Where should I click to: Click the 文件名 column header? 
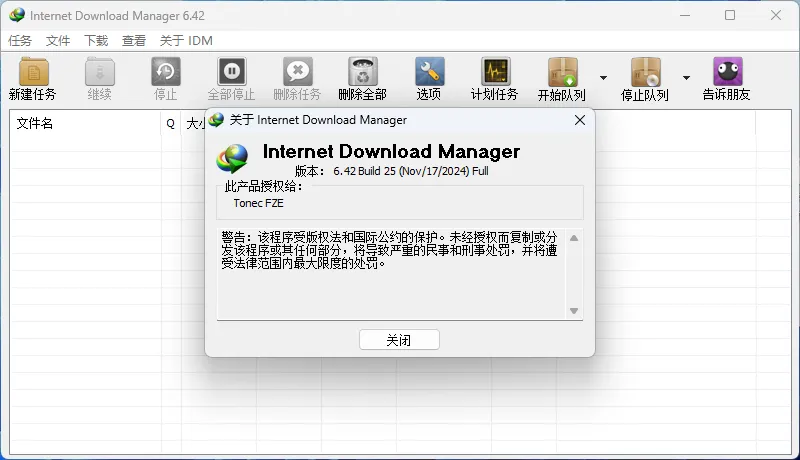(x=85, y=123)
